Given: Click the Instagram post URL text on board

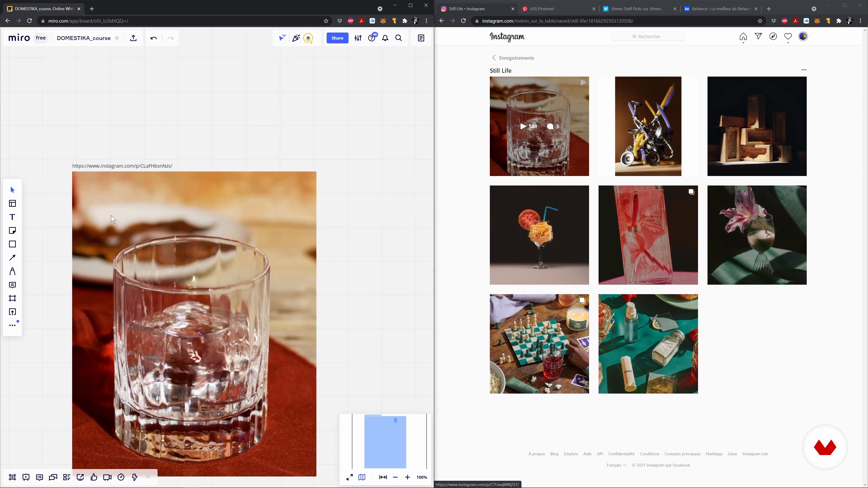Looking at the screenshot, I should click(x=122, y=166).
